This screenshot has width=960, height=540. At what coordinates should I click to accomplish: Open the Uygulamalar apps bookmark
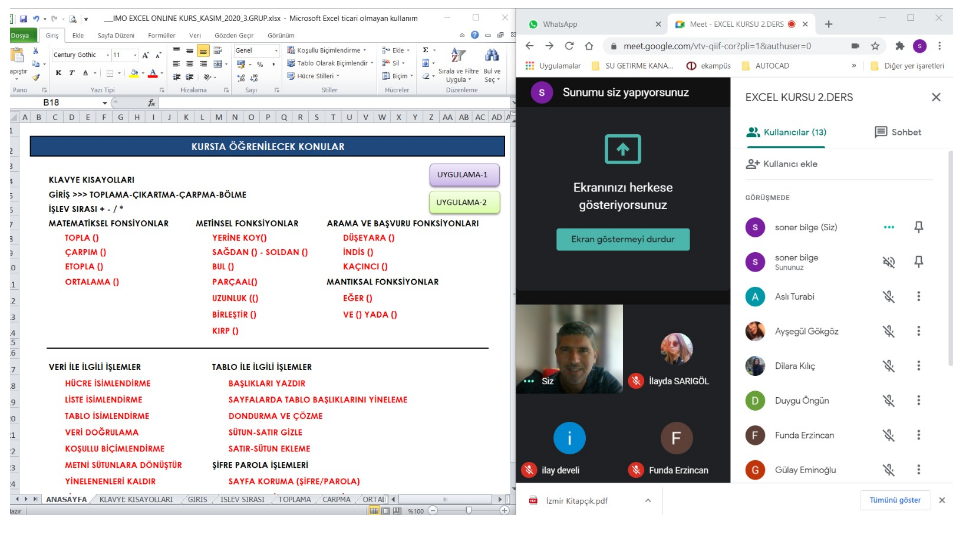tap(552, 66)
